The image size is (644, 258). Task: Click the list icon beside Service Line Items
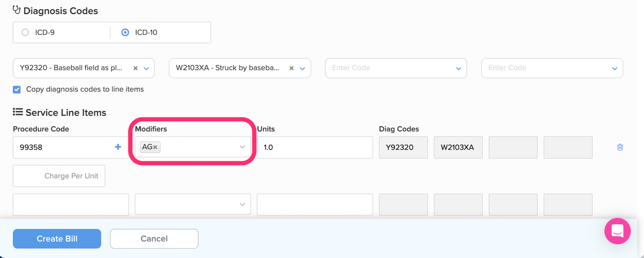pyautogui.click(x=18, y=112)
